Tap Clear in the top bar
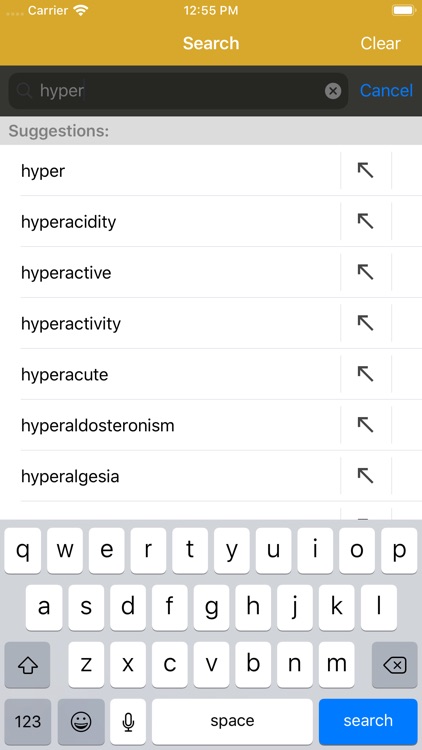The image size is (422, 750). pyautogui.click(x=380, y=43)
